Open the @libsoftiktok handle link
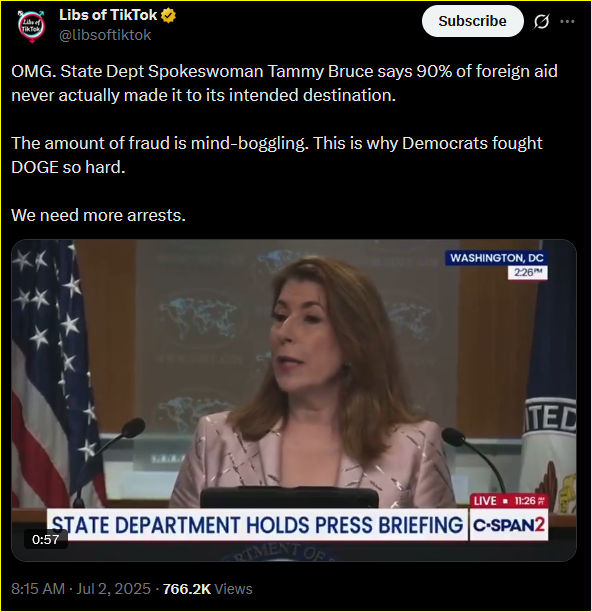The image size is (592, 612). point(105,35)
